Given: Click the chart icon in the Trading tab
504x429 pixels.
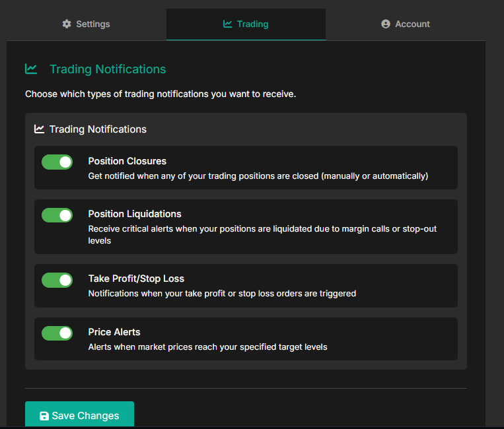Looking at the screenshot, I should (228, 24).
